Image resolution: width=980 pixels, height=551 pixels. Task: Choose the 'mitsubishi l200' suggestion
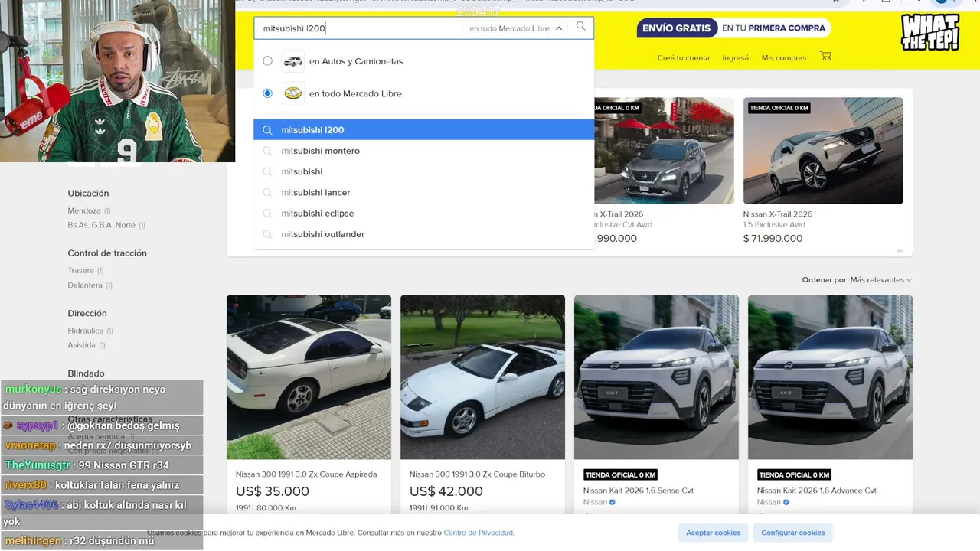[x=423, y=130]
